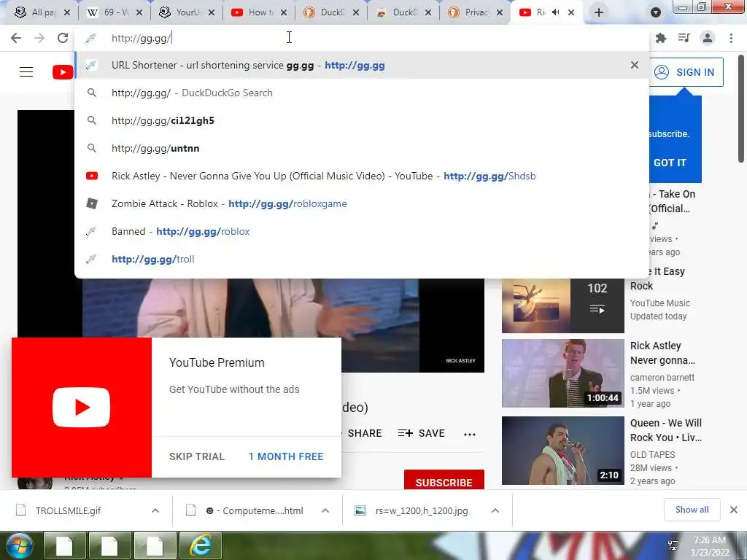Click the red SUBSCRIBE button
The width and height of the screenshot is (747, 560).
(444, 481)
